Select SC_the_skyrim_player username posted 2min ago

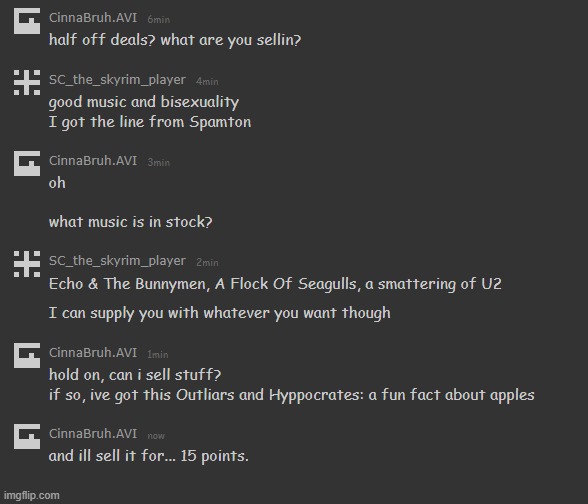pyautogui.click(x=117, y=261)
